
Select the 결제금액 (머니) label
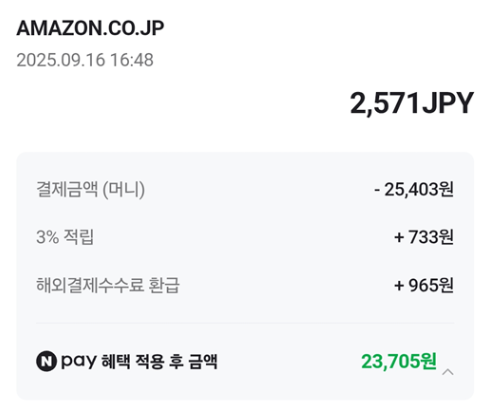(x=90, y=190)
